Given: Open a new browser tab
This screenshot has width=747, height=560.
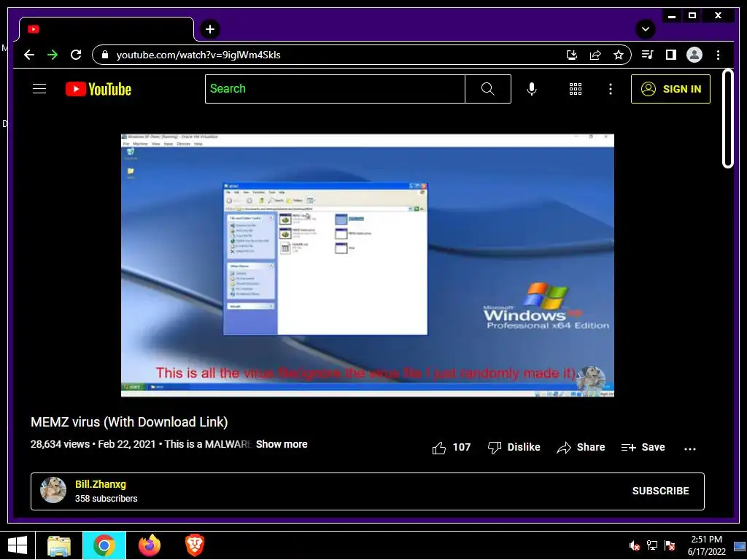Looking at the screenshot, I should [x=210, y=29].
